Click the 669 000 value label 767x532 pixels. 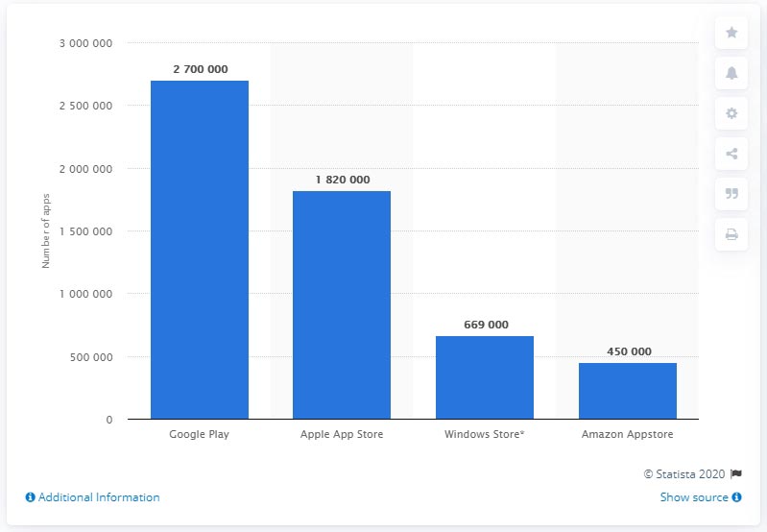(x=487, y=325)
